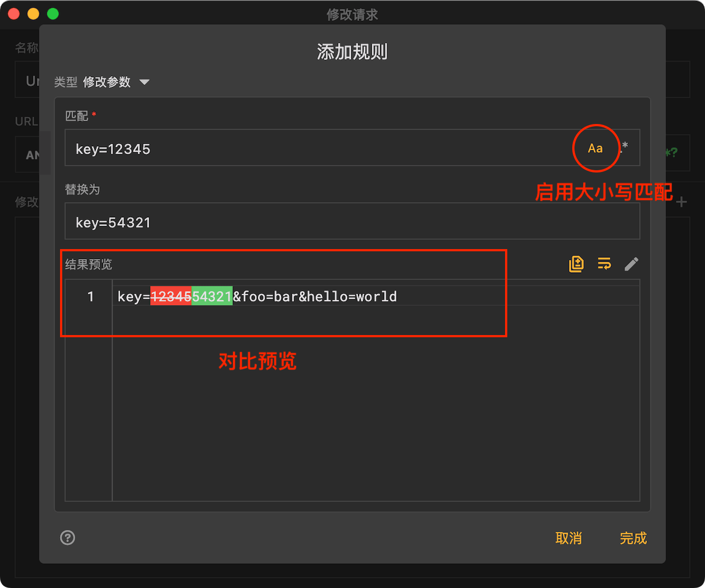Close the window with the red button
The height and width of the screenshot is (588, 705).
[x=14, y=14]
